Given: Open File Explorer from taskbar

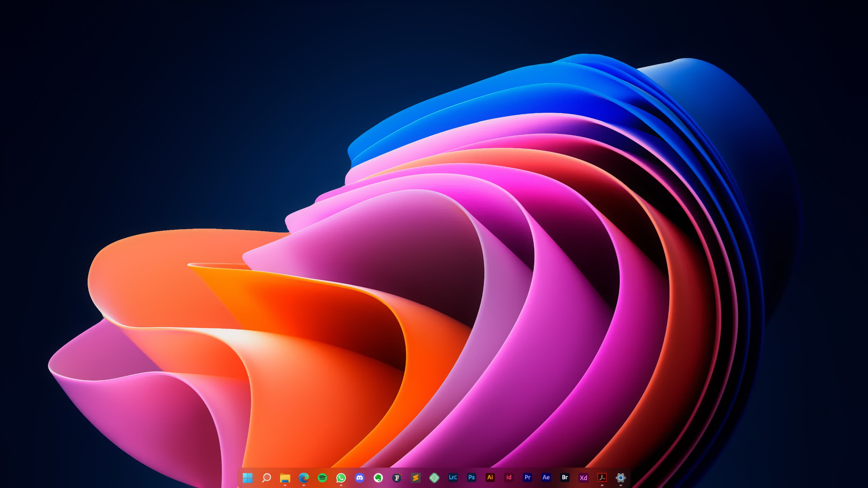Looking at the screenshot, I should coord(285,477).
